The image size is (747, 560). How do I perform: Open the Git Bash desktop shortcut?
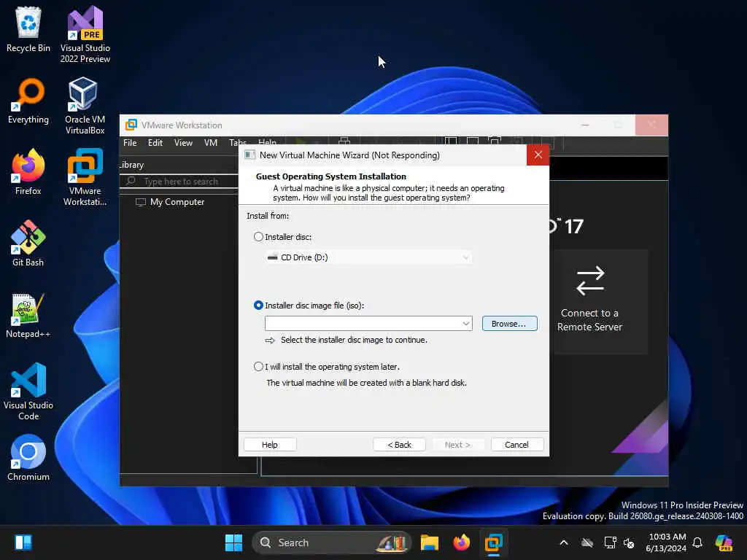pos(28,244)
